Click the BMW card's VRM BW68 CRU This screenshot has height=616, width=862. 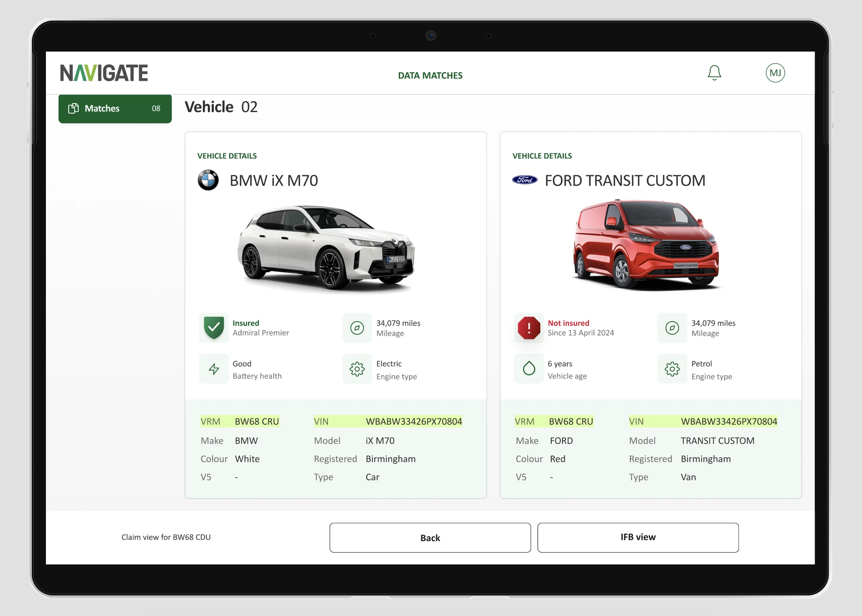240,421
